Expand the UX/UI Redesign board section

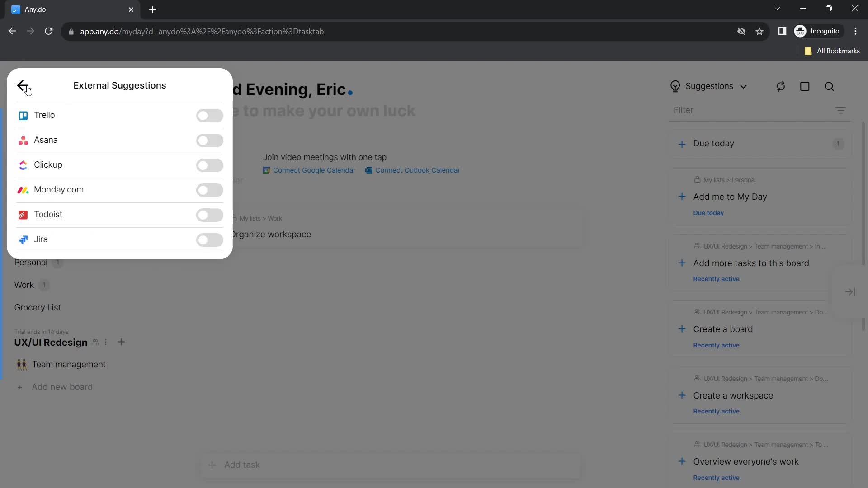pos(51,342)
